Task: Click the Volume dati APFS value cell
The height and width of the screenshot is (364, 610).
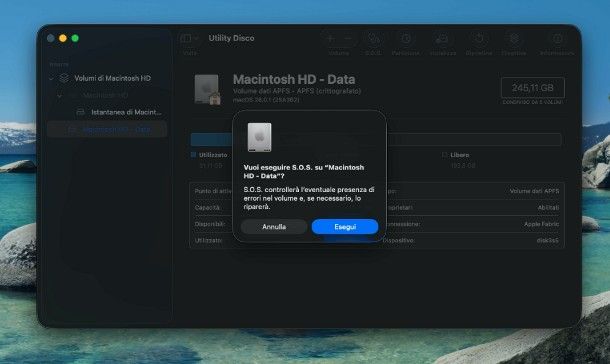Action: (534, 191)
